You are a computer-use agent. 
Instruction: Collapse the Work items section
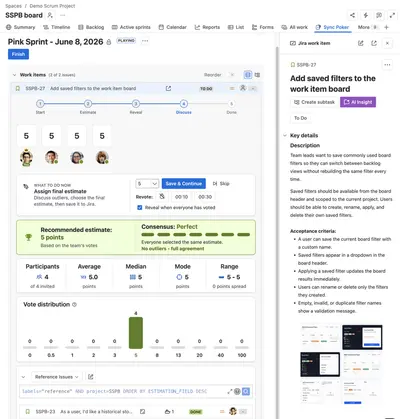pos(14,75)
